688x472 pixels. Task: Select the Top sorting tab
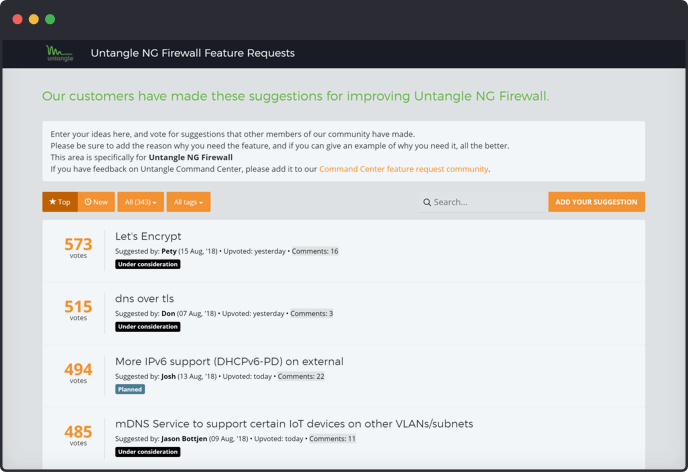click(x=60, y=202)
